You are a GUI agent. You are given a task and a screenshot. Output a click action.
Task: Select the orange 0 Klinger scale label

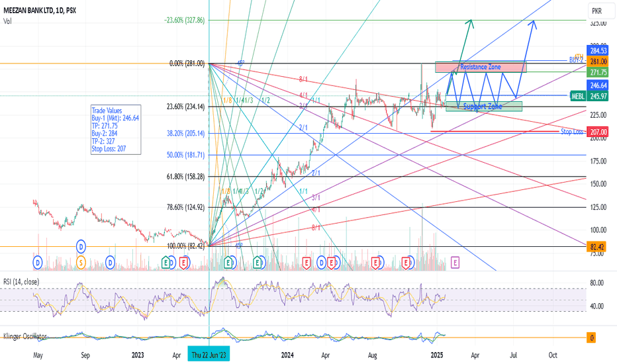(x=591, y=338)
